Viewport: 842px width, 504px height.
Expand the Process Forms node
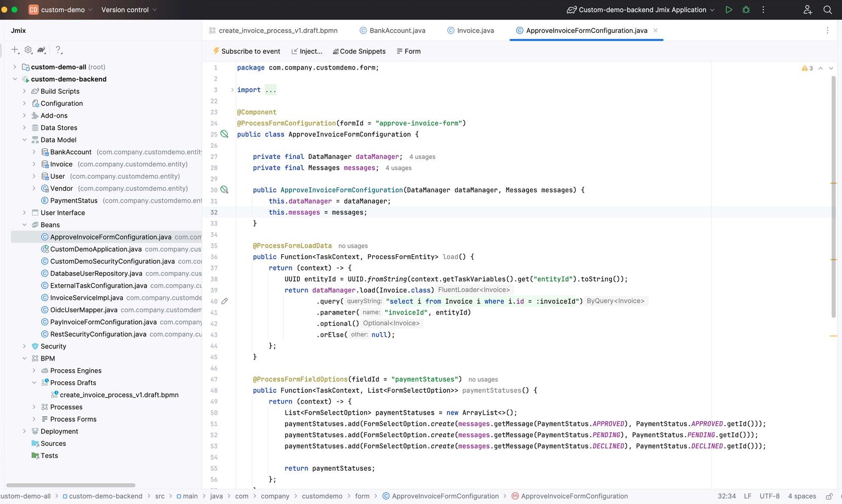click(34, 419)
